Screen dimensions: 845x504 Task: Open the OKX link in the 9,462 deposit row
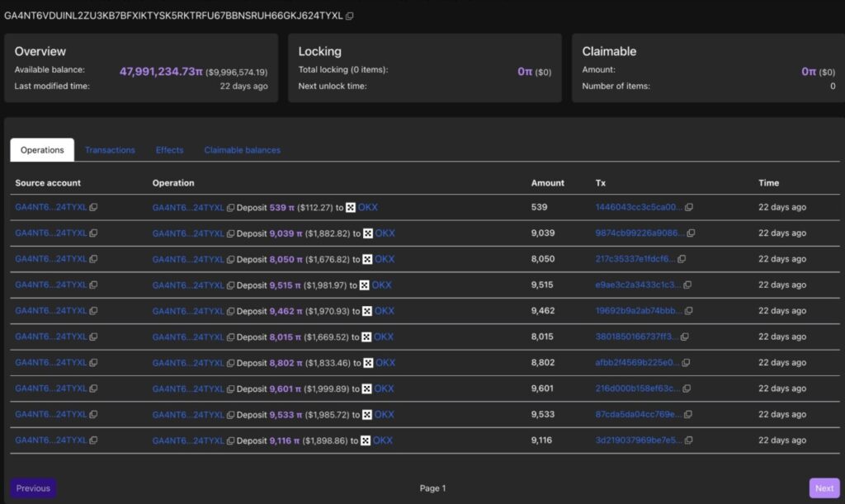click(385, 311)
